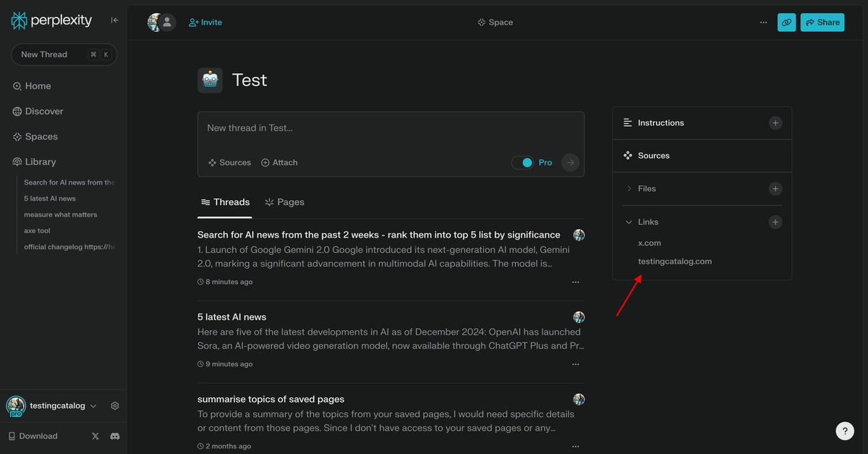Click the X (Twitter) icon near Download
This screenshot has width=868, height=454.
coord(95,435)
